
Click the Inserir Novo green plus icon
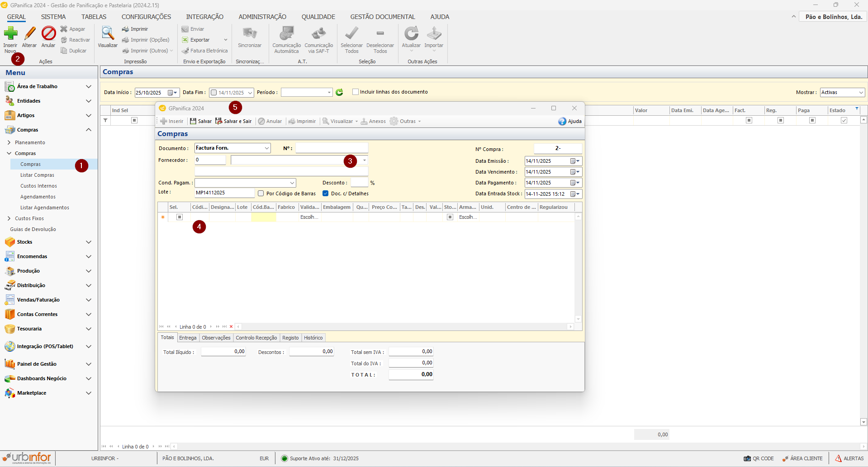pyautogui.click(x=10, y=34)
